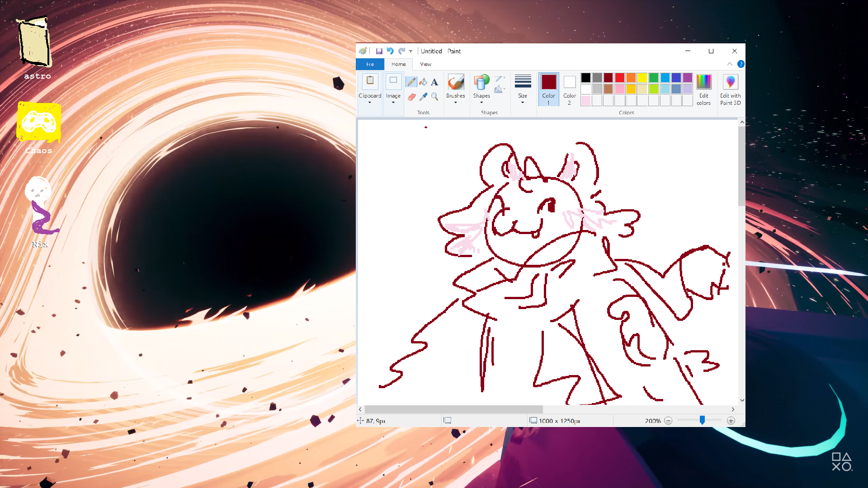Select the Color picker eyedropper
The height and width of the screenshot is (488, 868).
[423, 97]
